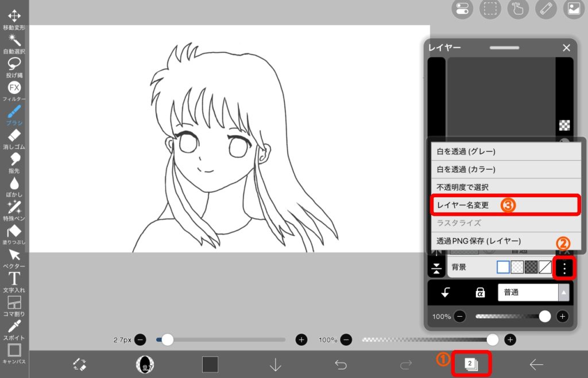The width and height of the screenshot is (588, 378).
Task: Select the Magic Wand auto-select tool
Action: 14,40
